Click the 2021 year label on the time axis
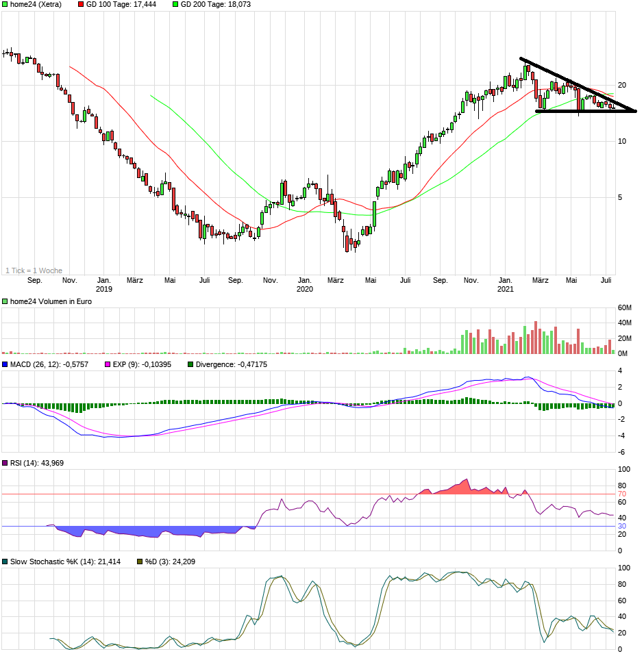644x656 pixels. click(x=505, y=290)
